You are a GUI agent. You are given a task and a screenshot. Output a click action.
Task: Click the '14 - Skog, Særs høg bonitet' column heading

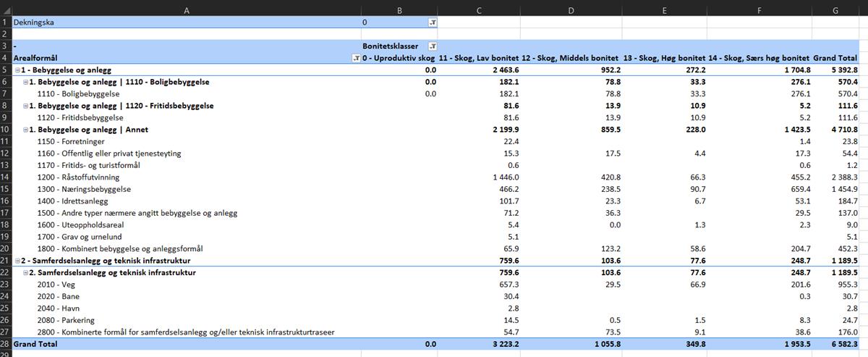click(x=759, y=58)
